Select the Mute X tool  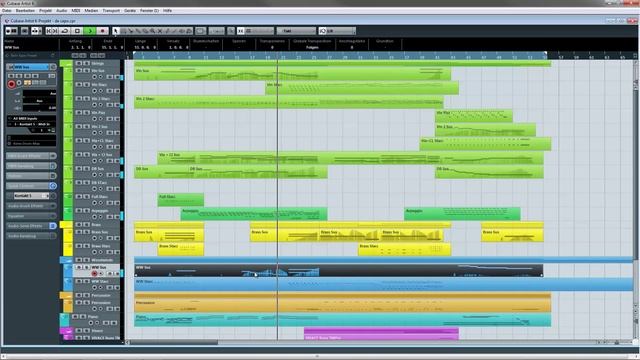pos(160,31)
